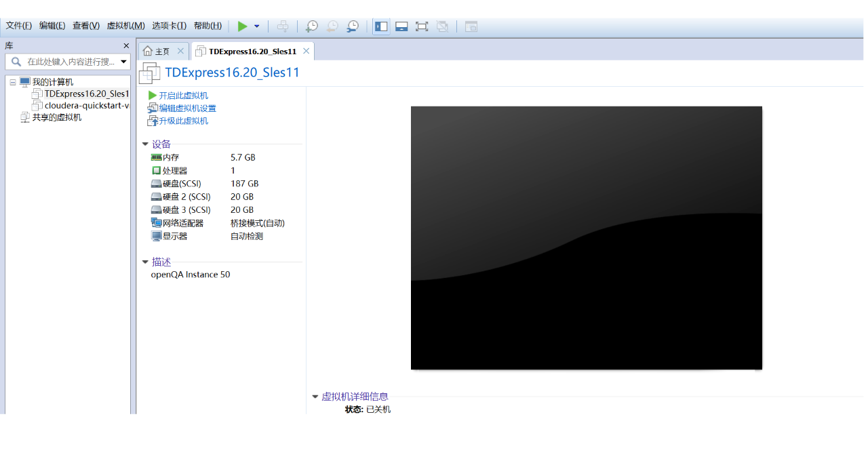Open the 选项卡(T) menu

[x=169, y=26]
